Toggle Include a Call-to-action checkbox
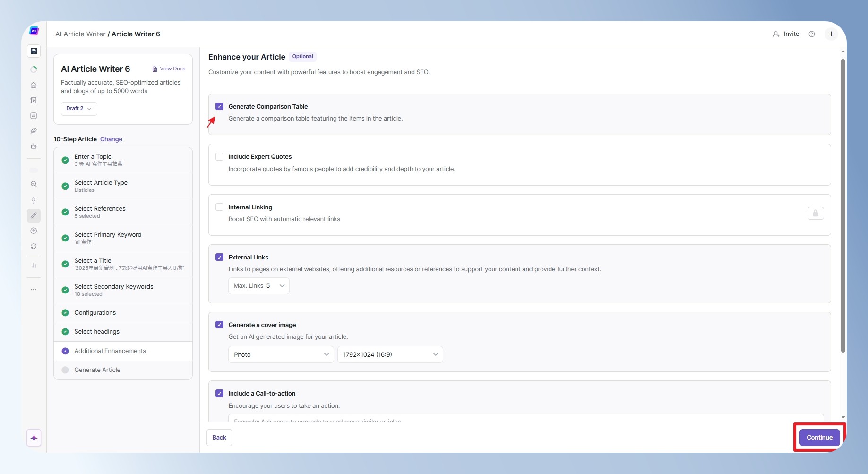 [x=219, y=393]
